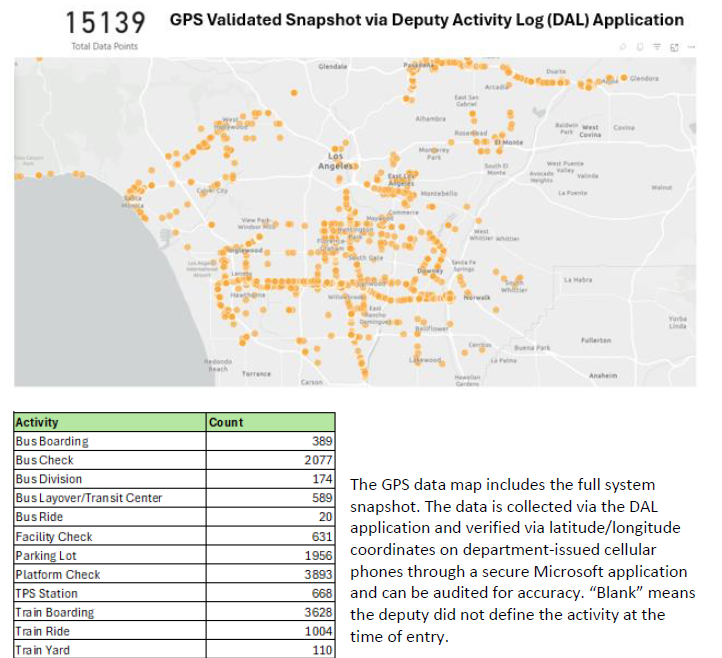Open the filter icon on the map visual
The image size is (722, 658).
pyautogui.click(x=656, y=47)
